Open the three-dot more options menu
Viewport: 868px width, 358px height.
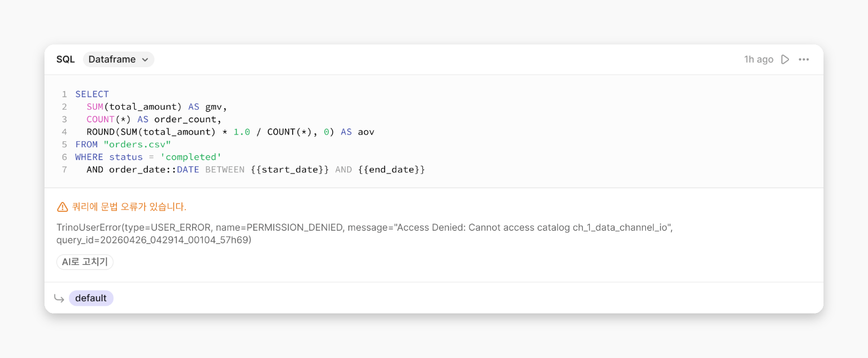803,59
